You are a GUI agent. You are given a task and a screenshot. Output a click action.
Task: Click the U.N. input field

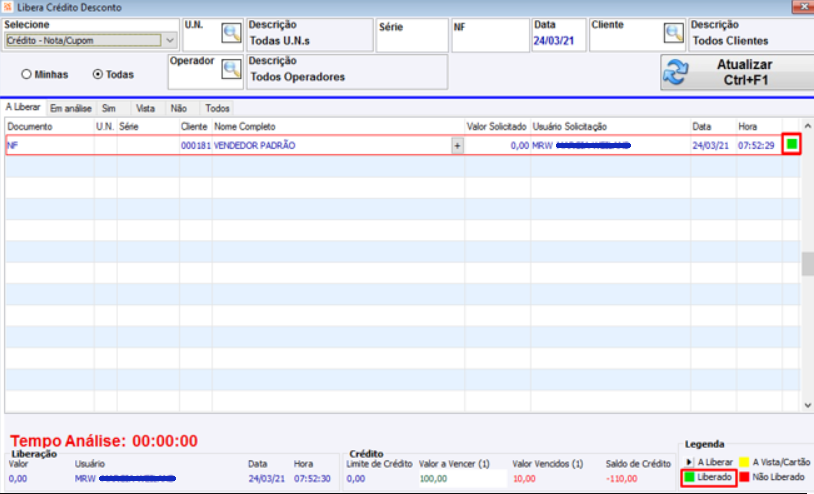(x=202, y=40)
